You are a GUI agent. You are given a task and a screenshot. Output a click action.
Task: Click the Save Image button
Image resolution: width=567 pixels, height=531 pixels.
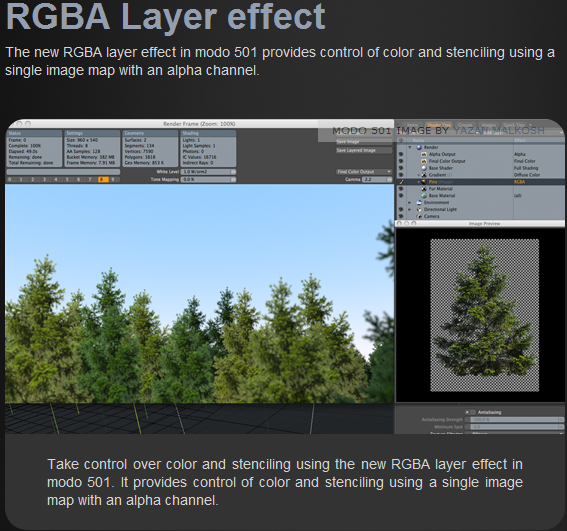click(x=364, y=142)
